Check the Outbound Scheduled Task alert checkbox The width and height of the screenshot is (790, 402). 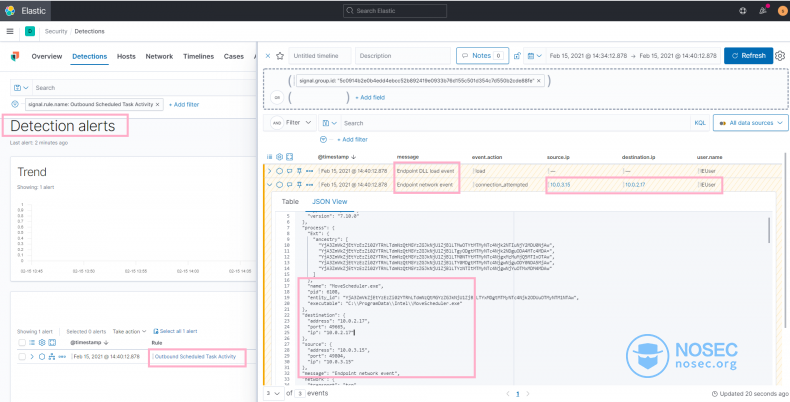pyautogui.click(x=22, y=357)
